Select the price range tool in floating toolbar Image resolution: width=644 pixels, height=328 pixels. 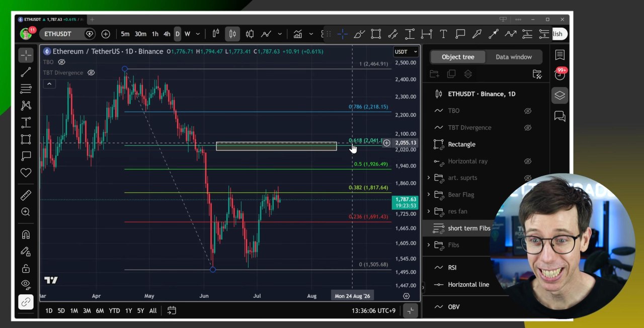[410, 34]
